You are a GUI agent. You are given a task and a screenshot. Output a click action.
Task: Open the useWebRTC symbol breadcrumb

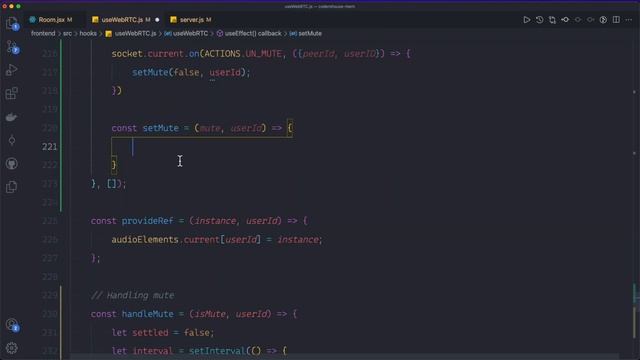click(x=186, y=33)
